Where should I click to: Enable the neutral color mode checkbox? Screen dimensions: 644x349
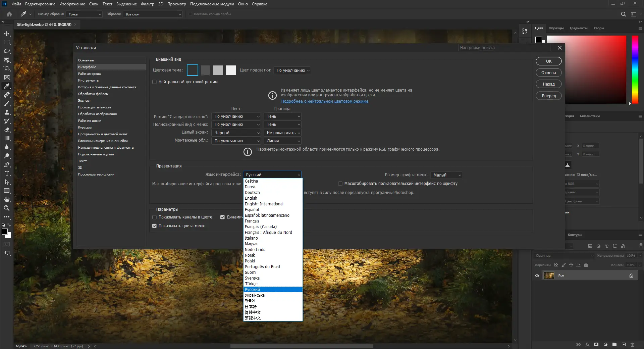pos(154,82)
